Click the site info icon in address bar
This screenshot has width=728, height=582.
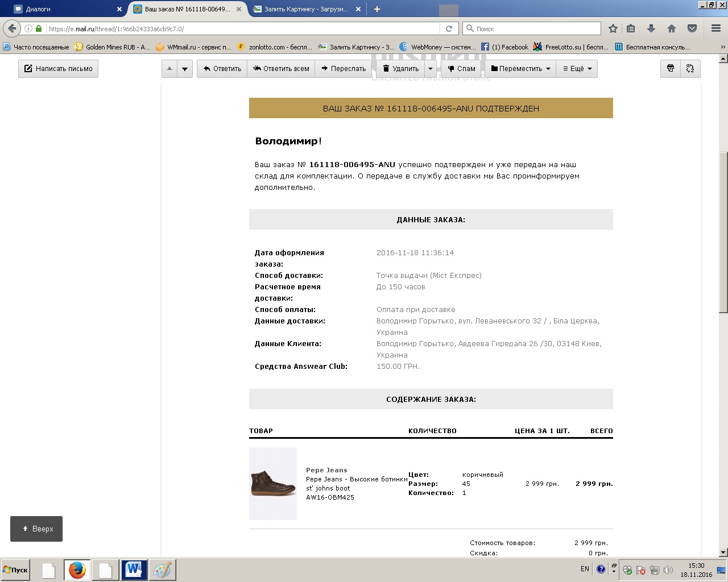point(28,28)
